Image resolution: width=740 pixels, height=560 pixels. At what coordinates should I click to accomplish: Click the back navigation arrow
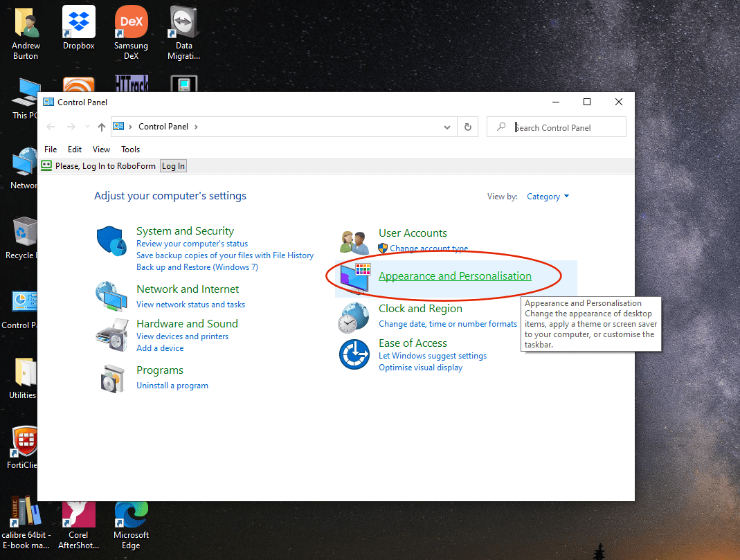[x=51, y=127]
